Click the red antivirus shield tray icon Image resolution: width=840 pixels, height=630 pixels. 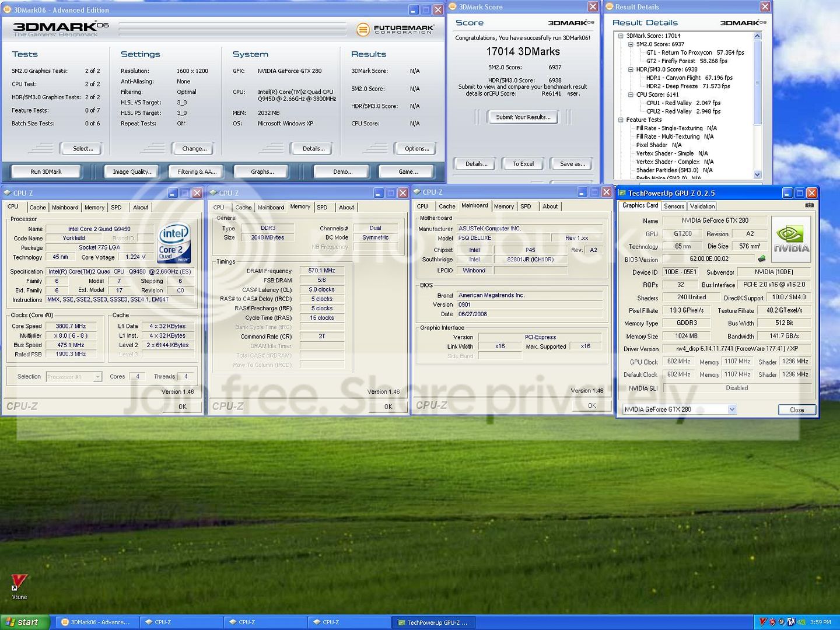tap(772, 622)
